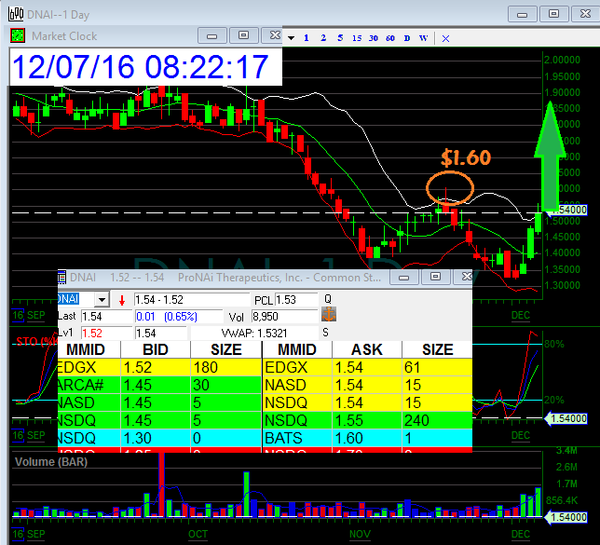Viewport: 600px width, 545px height.
Task: Click the DNAI symbol input field
Action: click(74, 299)
